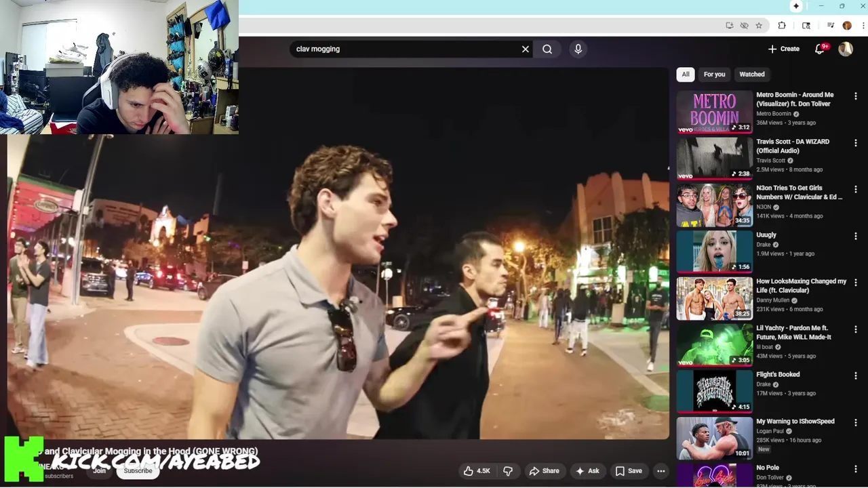This screenshot has height=488, width=868.
Task: Click '36M views • 3 years ago' text
Action: point(786,123)
